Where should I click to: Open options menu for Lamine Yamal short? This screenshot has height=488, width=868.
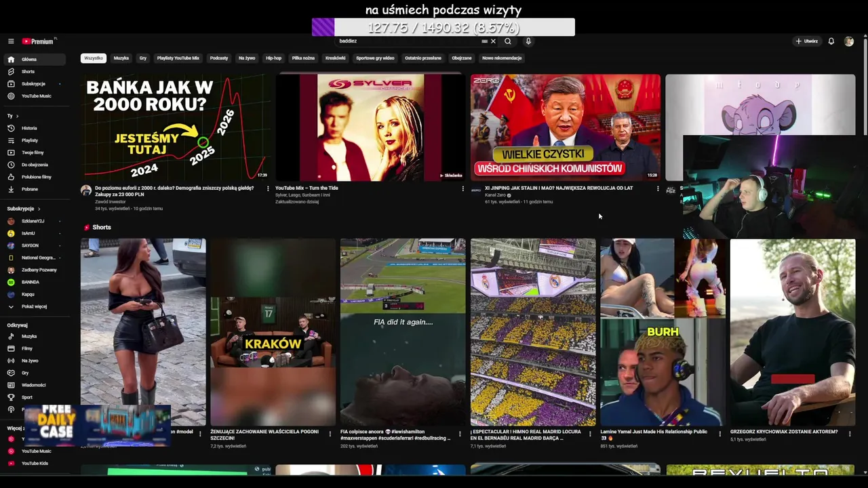720,434
